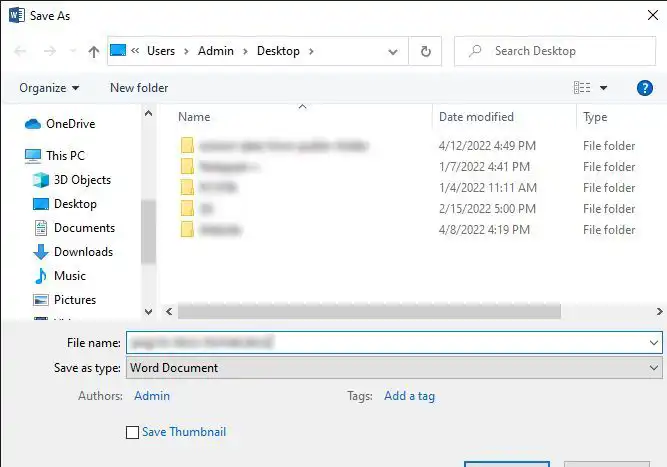667x467 pixels.
Task: Open the address bar history dropdown
Action: [393, 52]
